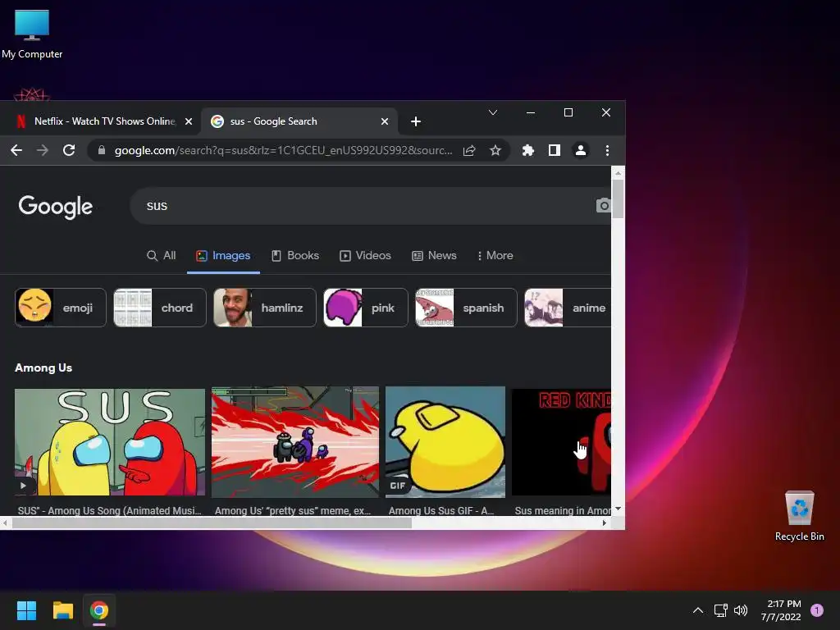
Task: Filter images by the pink chip
Action: 365,308
